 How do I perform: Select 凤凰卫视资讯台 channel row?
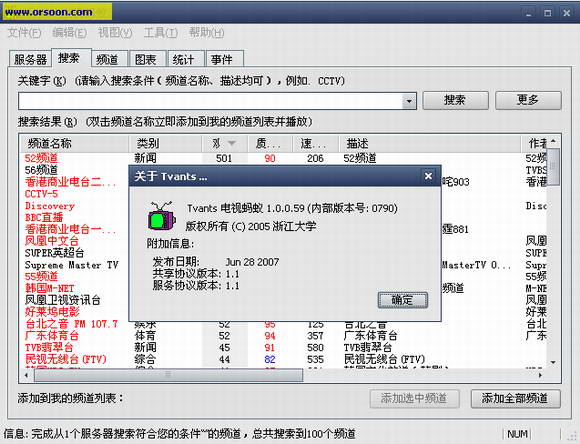click(63, 300)
